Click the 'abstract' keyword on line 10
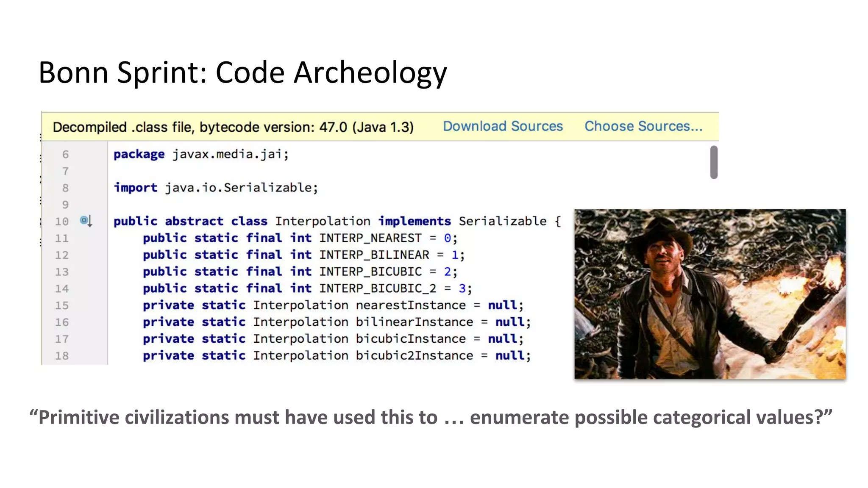The height and width of the screenshot is (488, 868). click(194, 221)
